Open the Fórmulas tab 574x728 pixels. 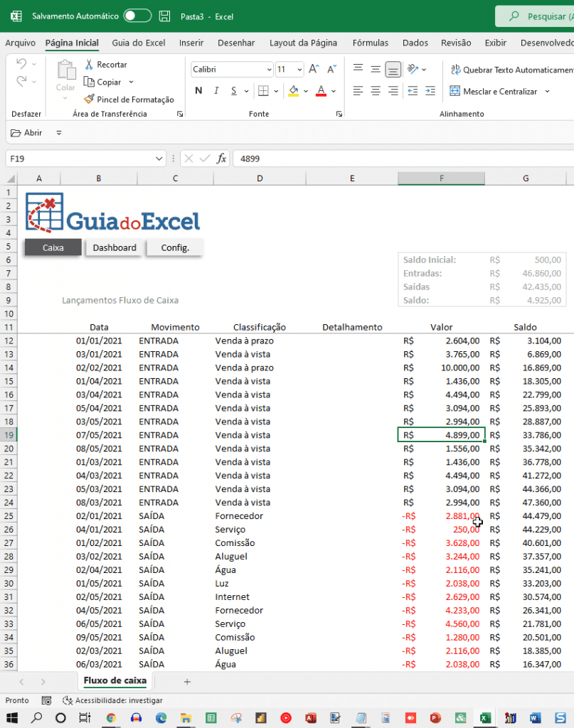point(370,43)
